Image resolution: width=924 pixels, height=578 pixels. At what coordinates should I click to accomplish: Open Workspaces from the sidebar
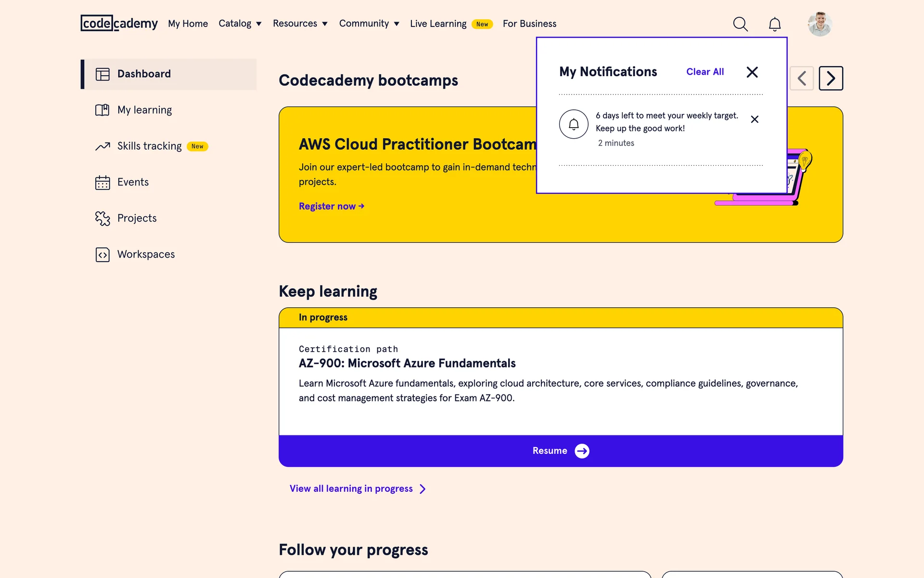pyautogui.click(x=146, y=254)
